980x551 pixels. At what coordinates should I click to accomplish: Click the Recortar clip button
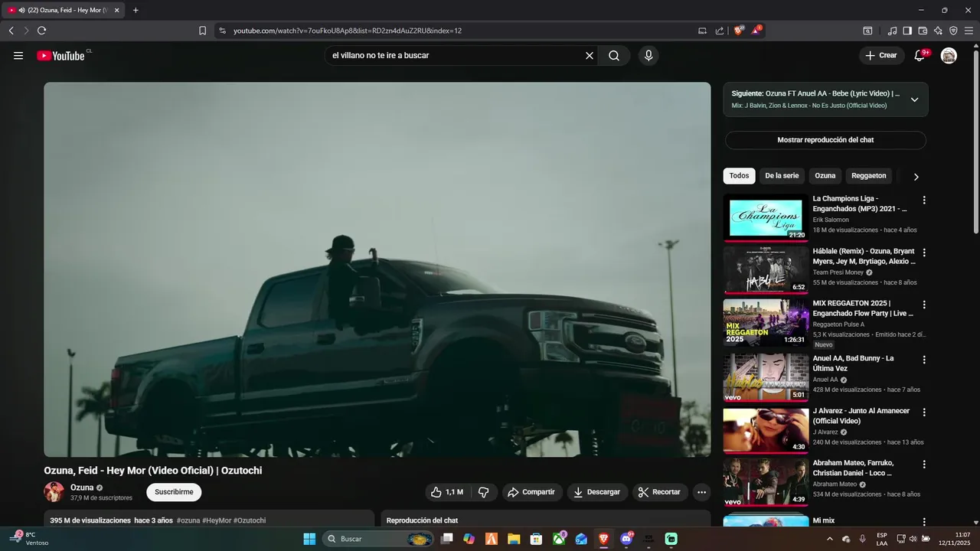660,492
